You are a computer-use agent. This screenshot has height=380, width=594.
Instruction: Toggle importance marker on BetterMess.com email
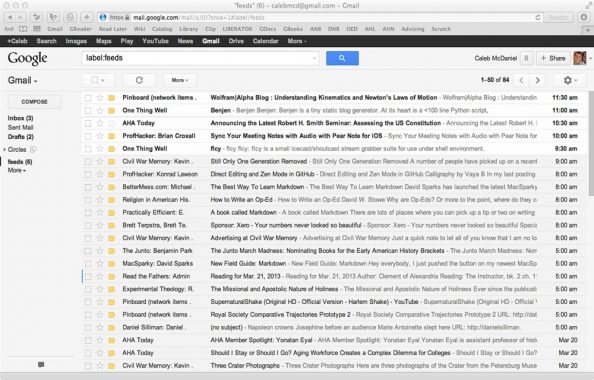[112, 187]
